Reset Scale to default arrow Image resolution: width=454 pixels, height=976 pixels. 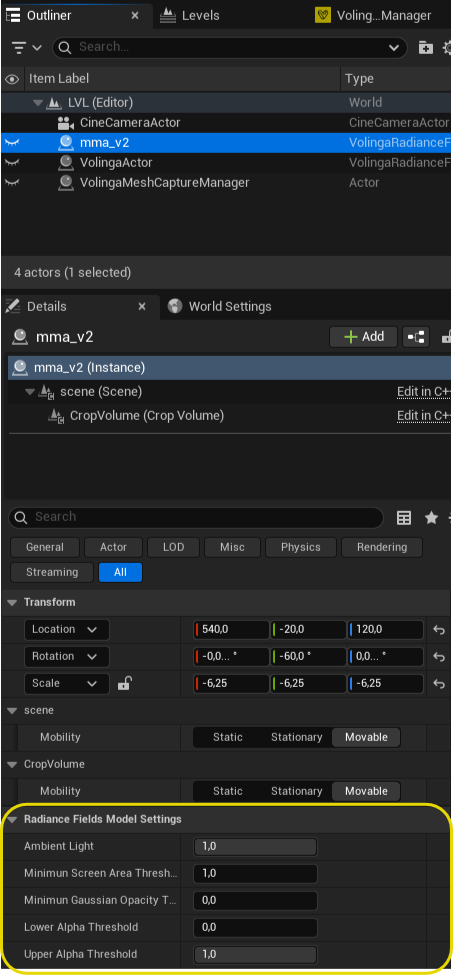pyautogui.click(x=439, y=683)
